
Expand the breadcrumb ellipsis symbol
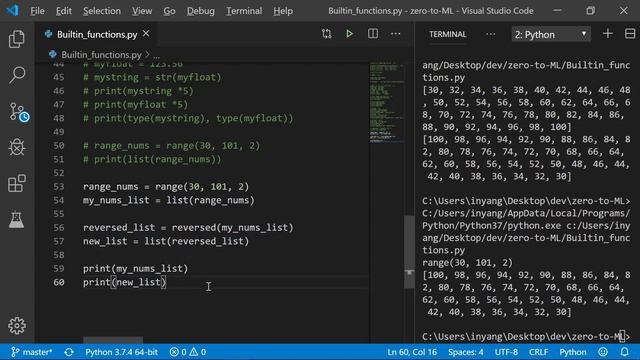157,55
